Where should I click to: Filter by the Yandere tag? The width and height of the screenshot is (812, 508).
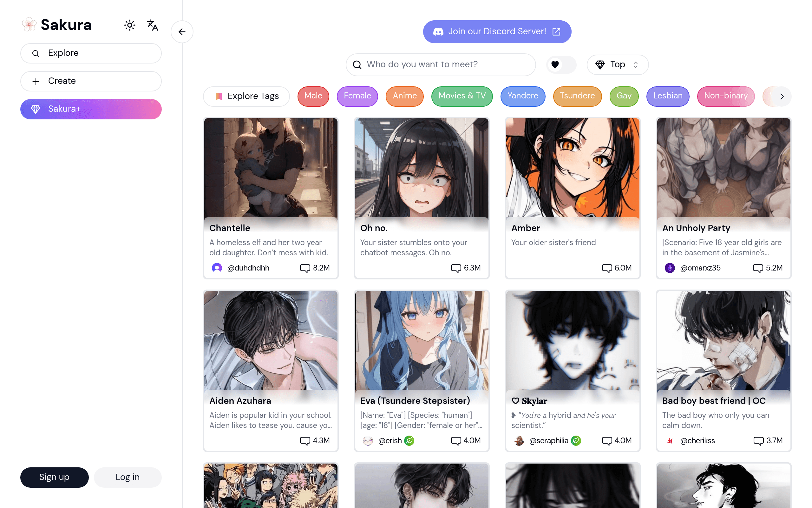[x=522, y=97]
